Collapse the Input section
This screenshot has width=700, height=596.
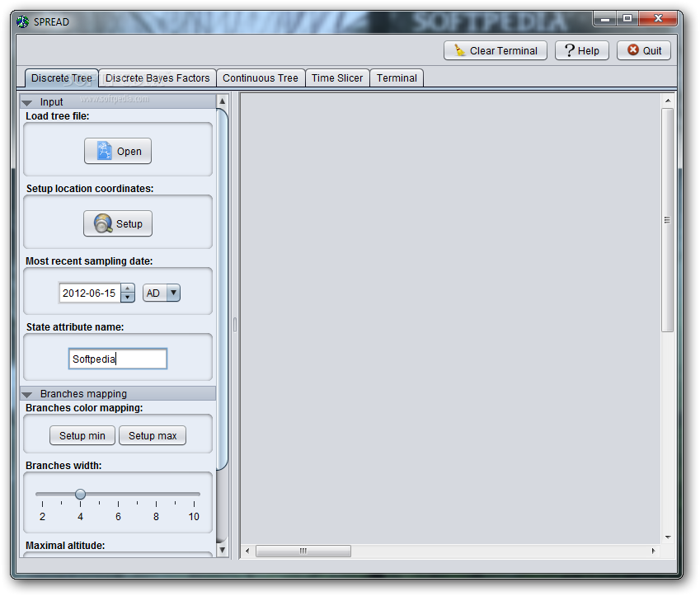26,103
